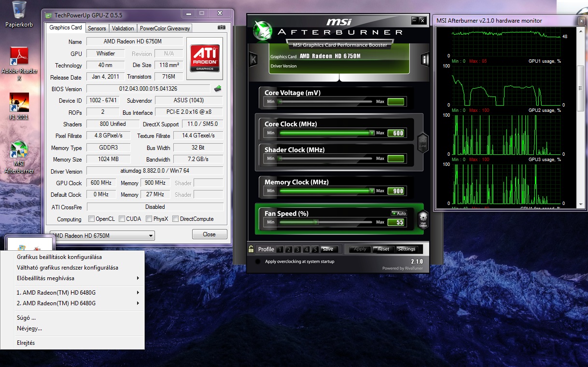Click the Memory Type value GDDR3
Image resolution: width=588 pixels, height=367 pixels.
pos(108,148)
